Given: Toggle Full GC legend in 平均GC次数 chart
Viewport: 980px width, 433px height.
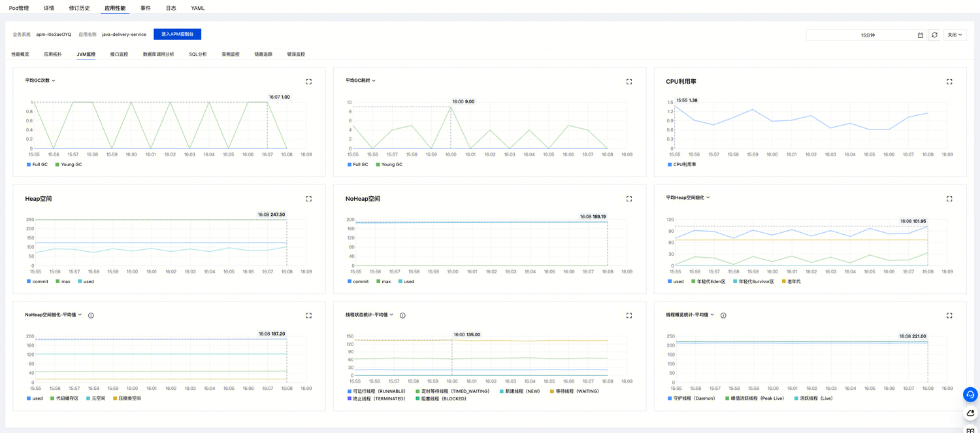Looking at the screenshot, I should coord(37,165).
